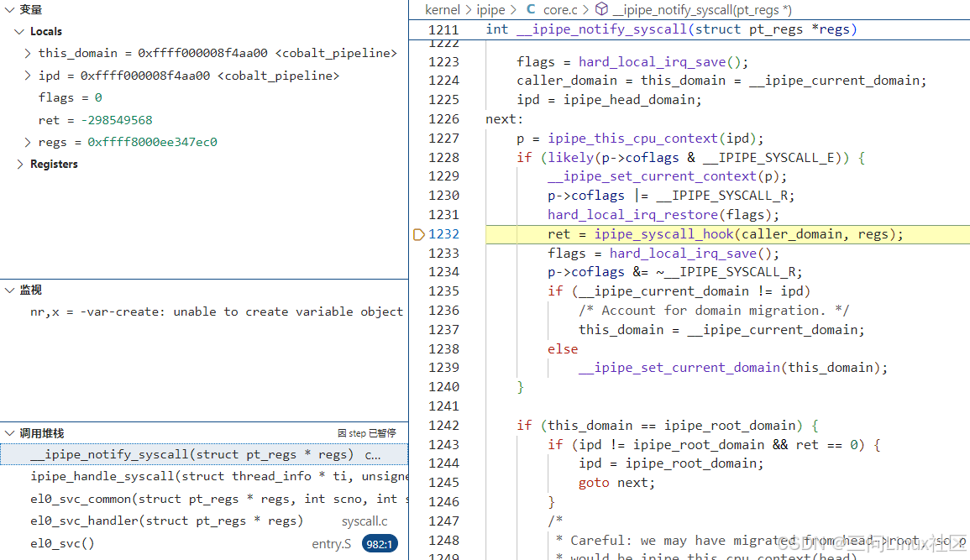Collapse the 监视 section
Screen dimensions: 970x560
pos(9,290)
